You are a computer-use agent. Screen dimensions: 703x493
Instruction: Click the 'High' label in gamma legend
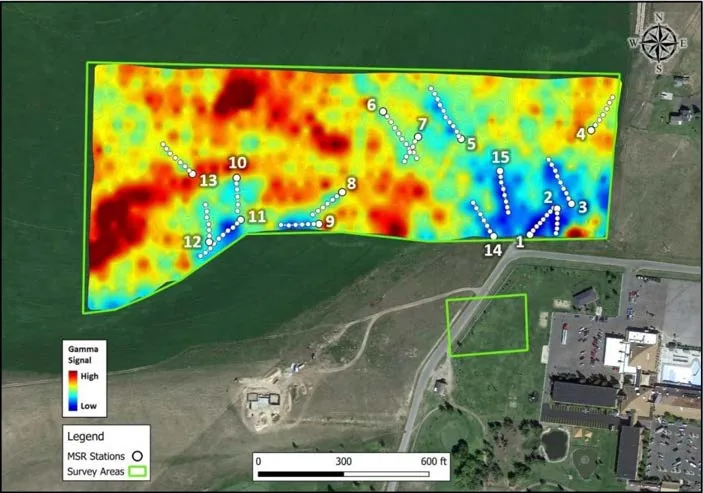[x=89, y=376]
